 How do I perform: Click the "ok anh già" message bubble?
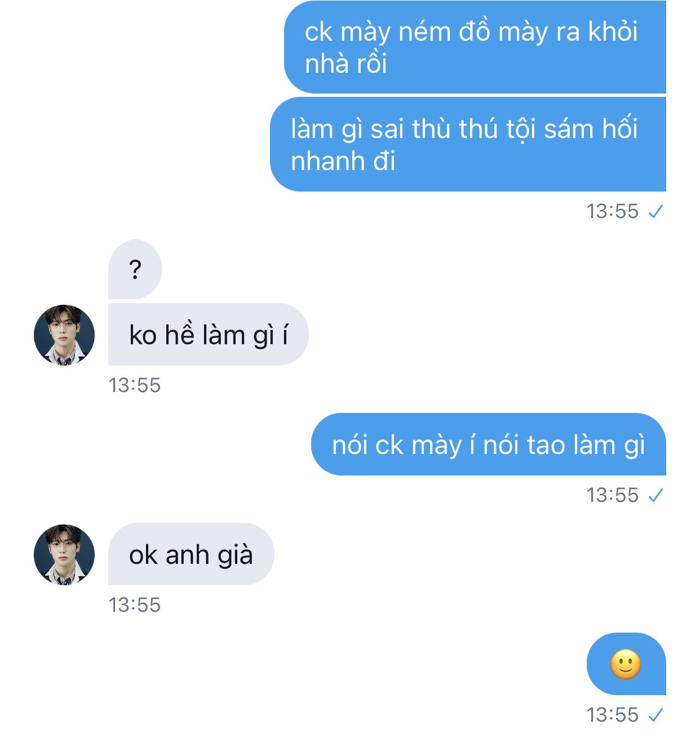pyautogui.click(x=190, y=555)
